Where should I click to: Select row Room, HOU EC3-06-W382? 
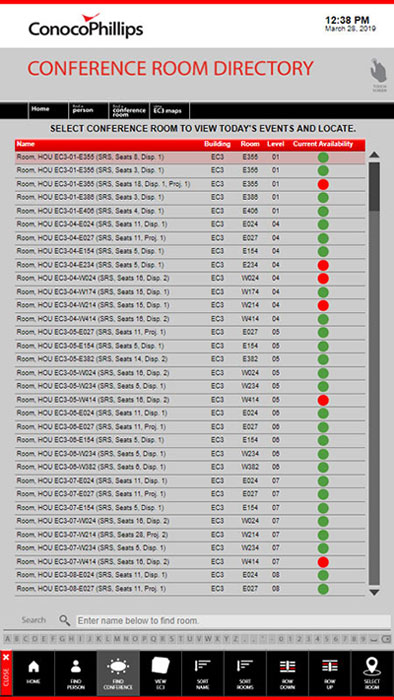190,467
